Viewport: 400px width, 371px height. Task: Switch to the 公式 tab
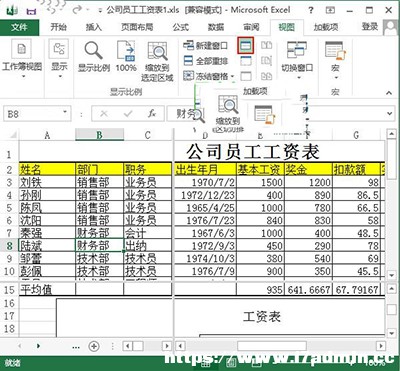[x=181, y=27]
